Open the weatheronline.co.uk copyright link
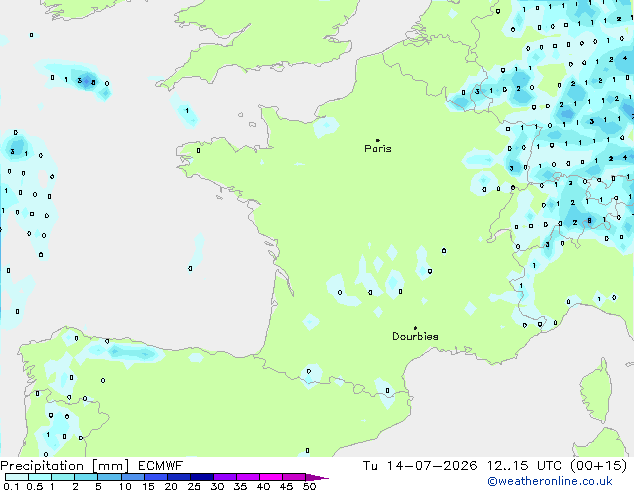 pos(550,481)
